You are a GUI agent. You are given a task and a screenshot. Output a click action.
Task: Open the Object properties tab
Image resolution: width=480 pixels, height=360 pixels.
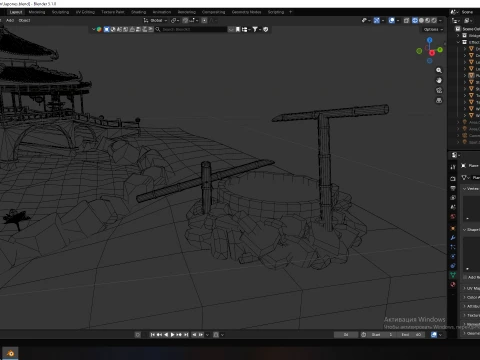(453, 228)
